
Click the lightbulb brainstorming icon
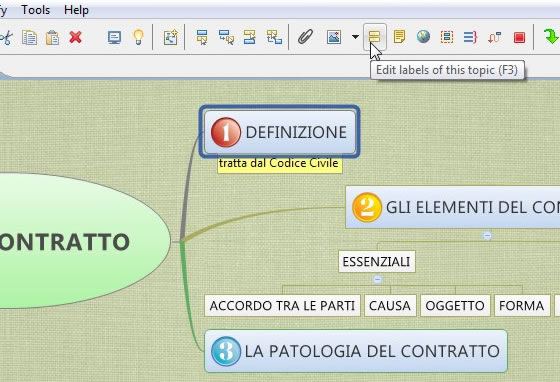point(138,37)
